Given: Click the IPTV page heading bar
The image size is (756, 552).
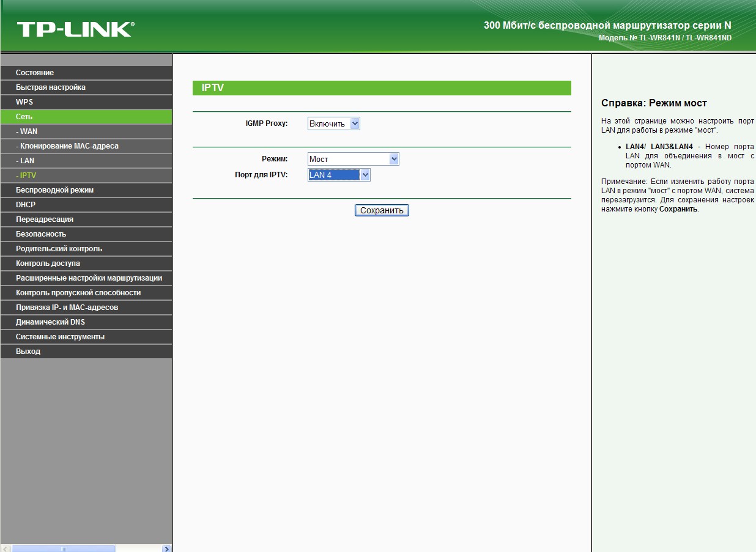Looking at the screenshot, I should 382,88.
